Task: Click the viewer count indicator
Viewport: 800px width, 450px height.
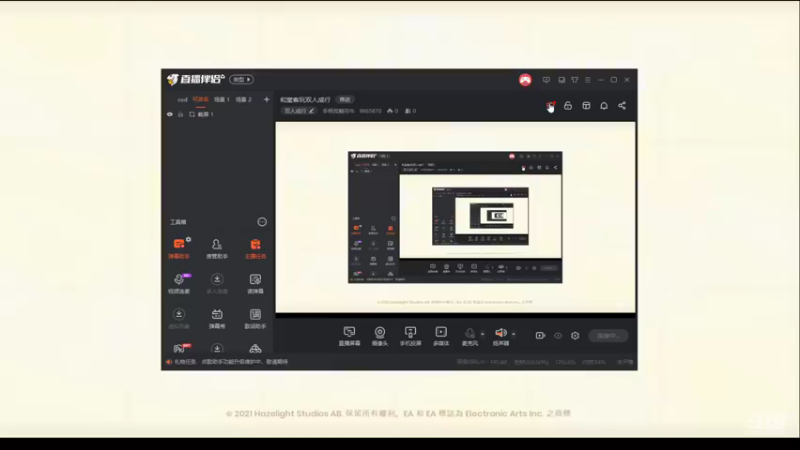Action: coord(410,111)
